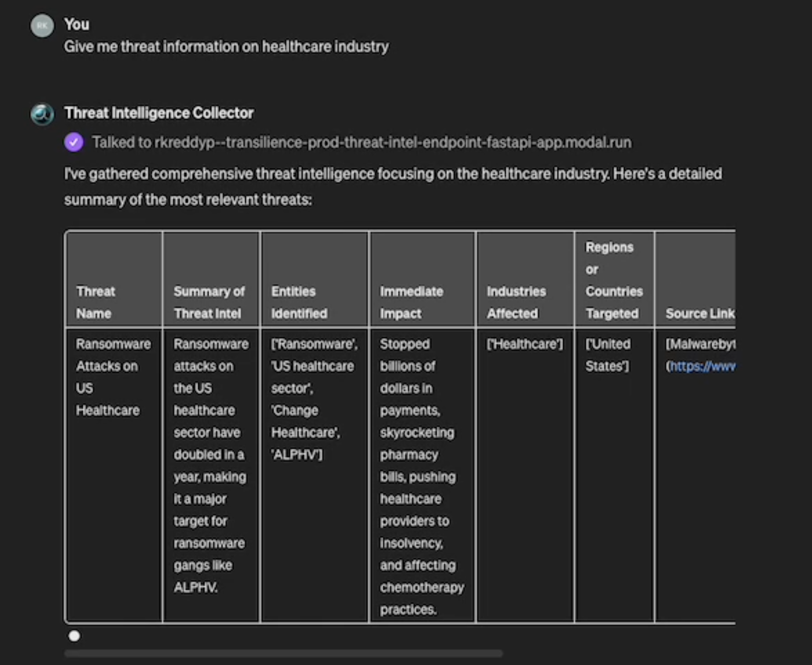812x665 pixels.
Task: Click 'Regions or Countries Targeted' header
Action: 614,279
